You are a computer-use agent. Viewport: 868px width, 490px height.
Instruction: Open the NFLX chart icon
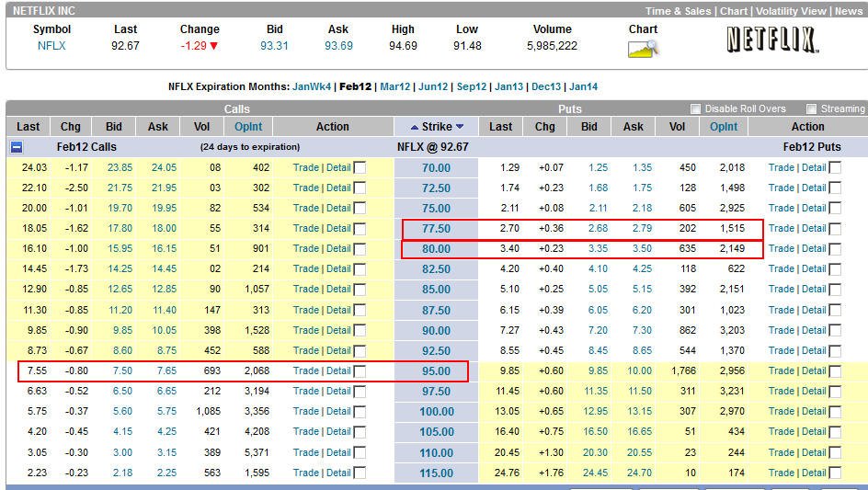pyautogui.click(x=643, y=49)
